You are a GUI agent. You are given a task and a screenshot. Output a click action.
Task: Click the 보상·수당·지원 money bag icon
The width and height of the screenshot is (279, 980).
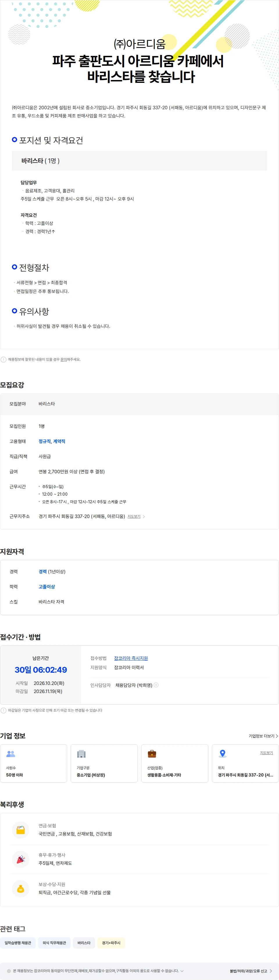pyautogui.click(x=21, y=889)
